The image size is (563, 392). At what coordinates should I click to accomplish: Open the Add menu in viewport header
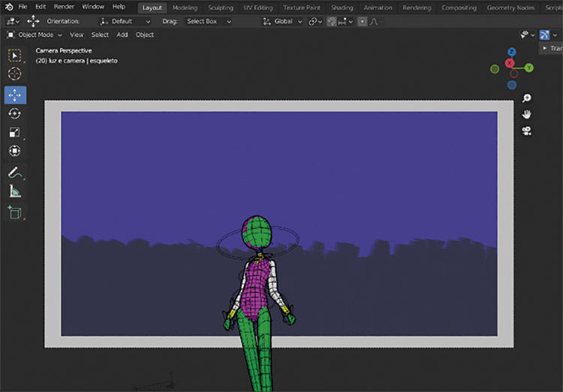(122, 35)
